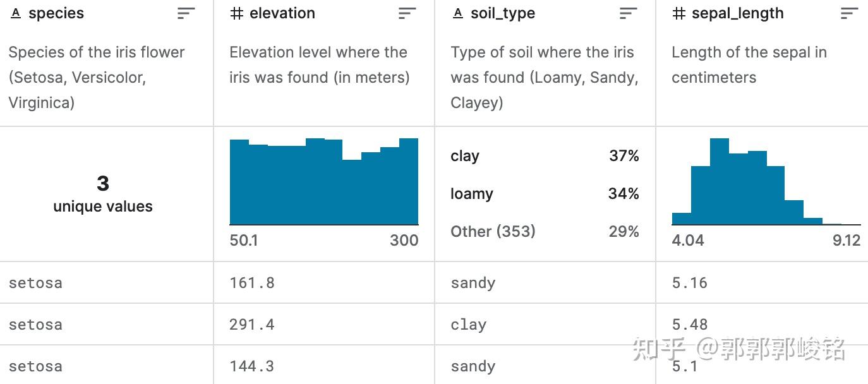This screenshot has width=868, height=384.
Task: Click the text-type icon beside species
Action: coord(16,13)
